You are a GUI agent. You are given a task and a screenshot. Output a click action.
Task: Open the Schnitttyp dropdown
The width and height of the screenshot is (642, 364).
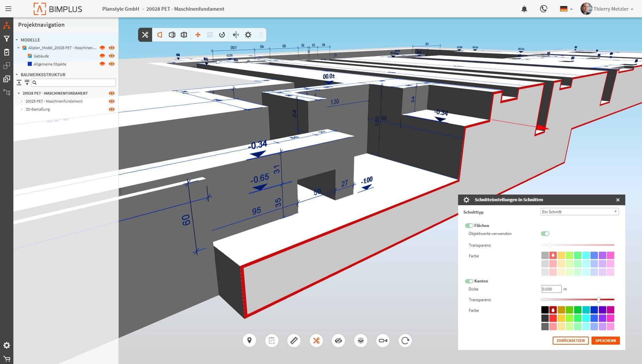click(x=579, y=212)
